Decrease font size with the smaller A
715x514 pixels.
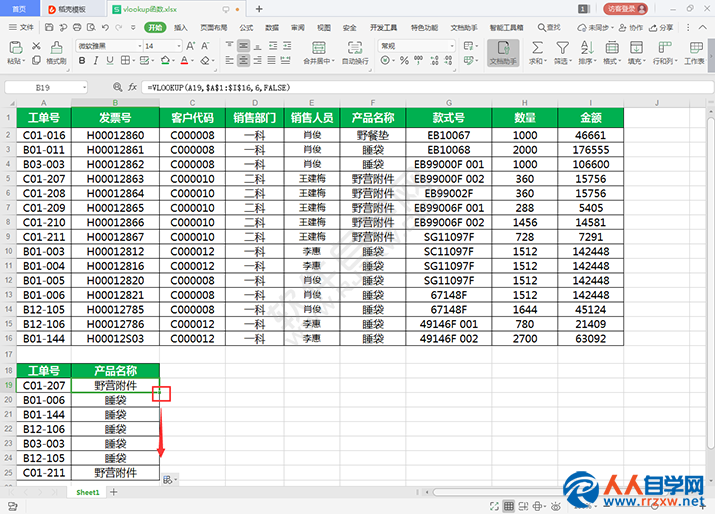pyautogui.click(x=205, y=46)
